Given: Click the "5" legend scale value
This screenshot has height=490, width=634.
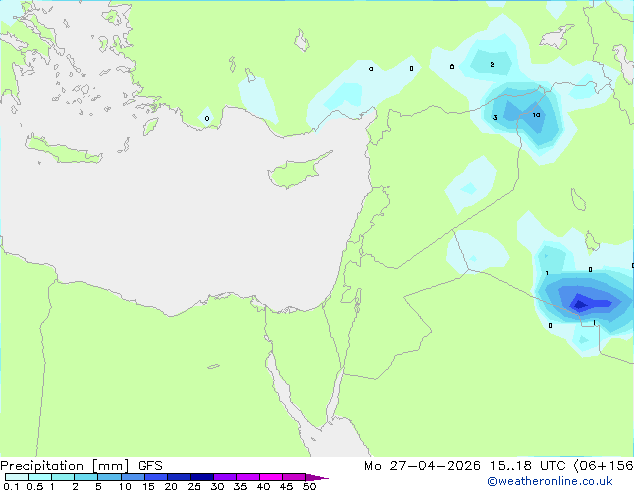Looking at the screenshot, I should click(x=98, y=486).
